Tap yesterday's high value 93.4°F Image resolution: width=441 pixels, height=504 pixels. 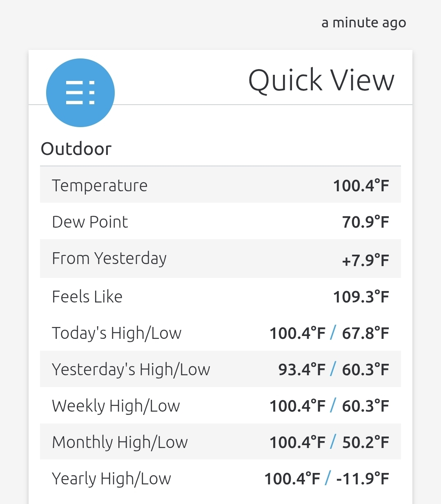tap(302, 370)
